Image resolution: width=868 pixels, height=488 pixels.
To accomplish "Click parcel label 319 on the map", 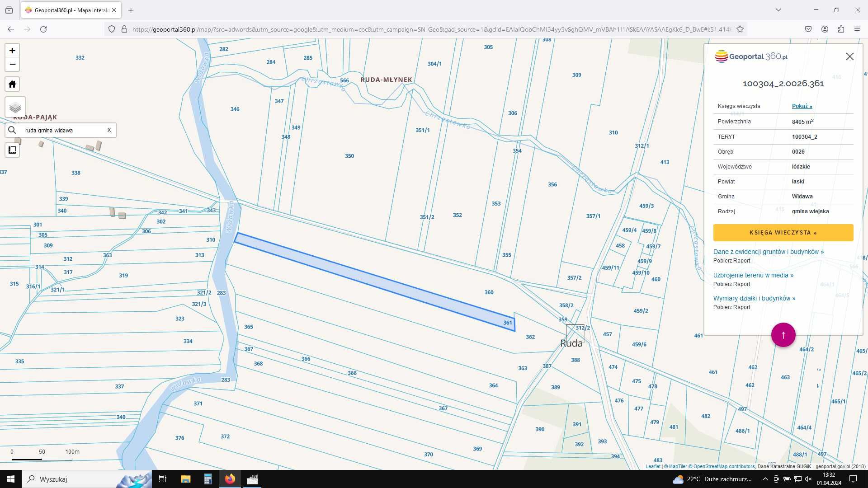I will click(x=123, y=276).
